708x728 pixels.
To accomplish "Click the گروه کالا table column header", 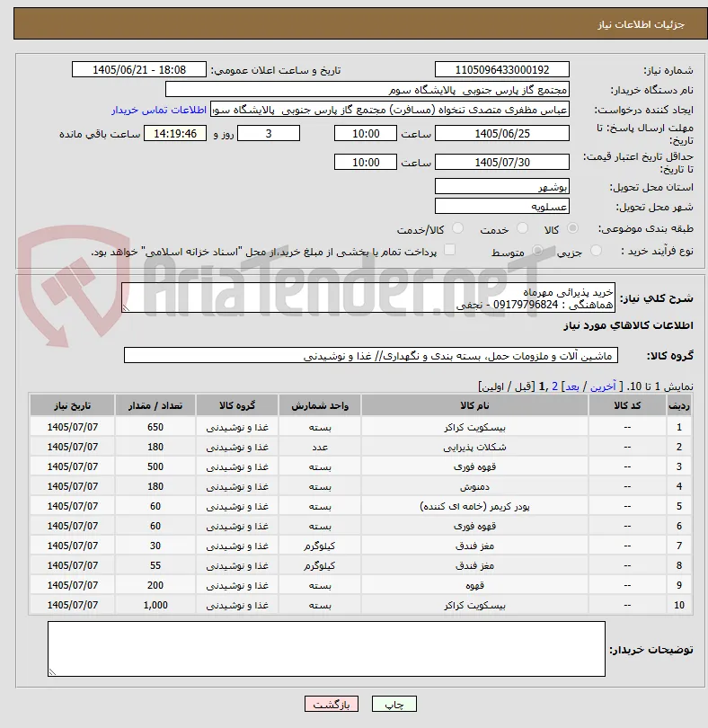I will click(237, 405).
